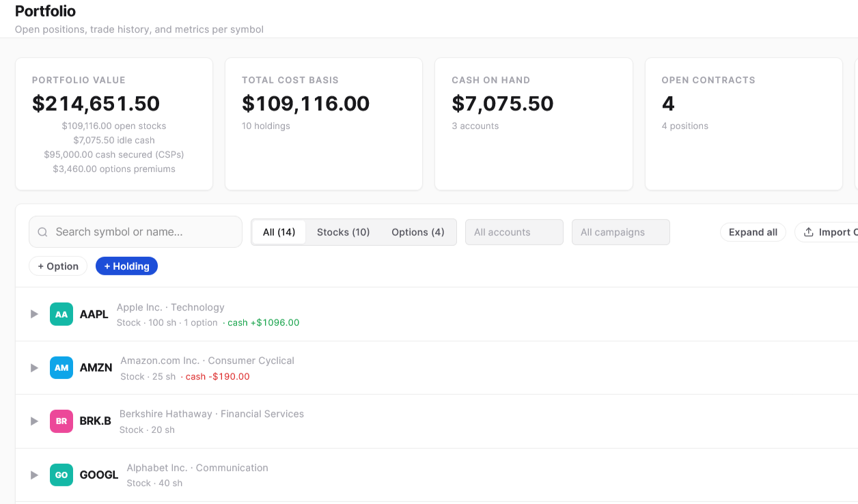Click 'Stock · 40 sh' under GOOGL

click(155, 484)
